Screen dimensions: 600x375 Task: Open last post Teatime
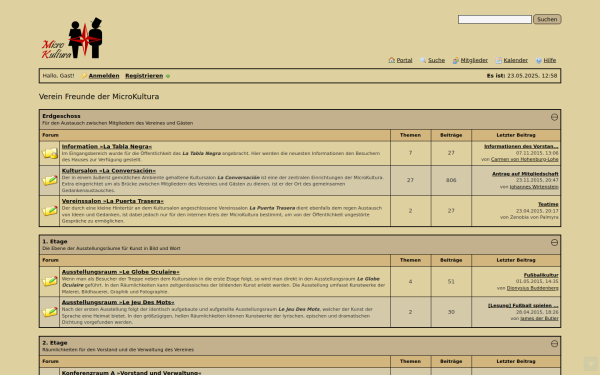[x=548, y=204]
